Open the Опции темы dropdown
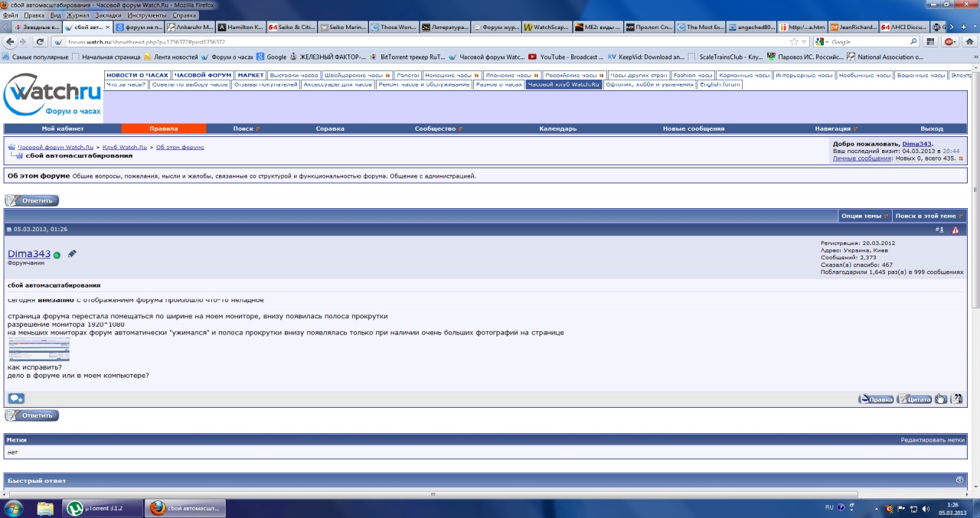 (864, 216)
